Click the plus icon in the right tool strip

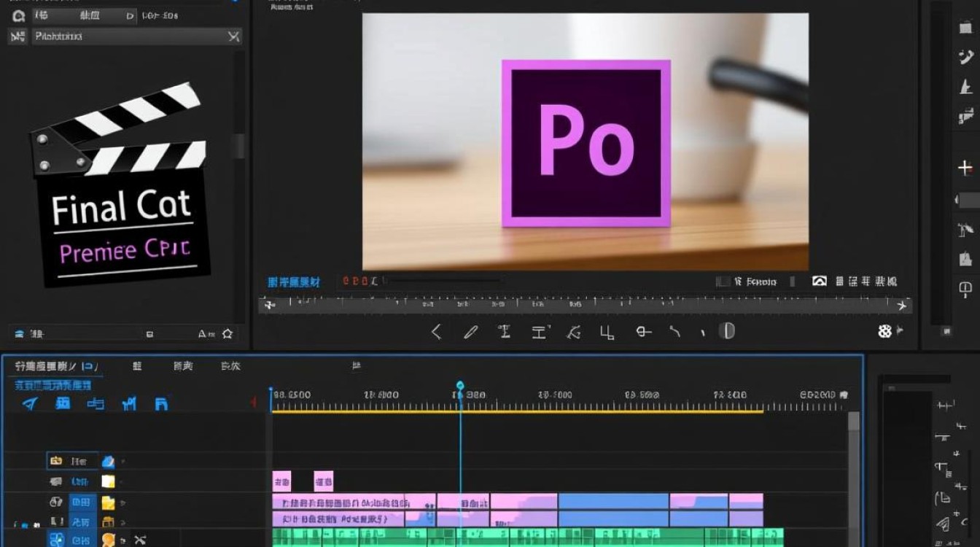pos(965,168)
